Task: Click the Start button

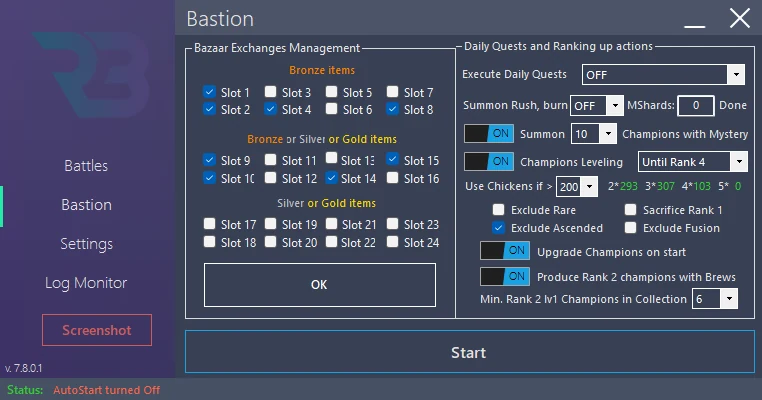Action: click(469, 352)
